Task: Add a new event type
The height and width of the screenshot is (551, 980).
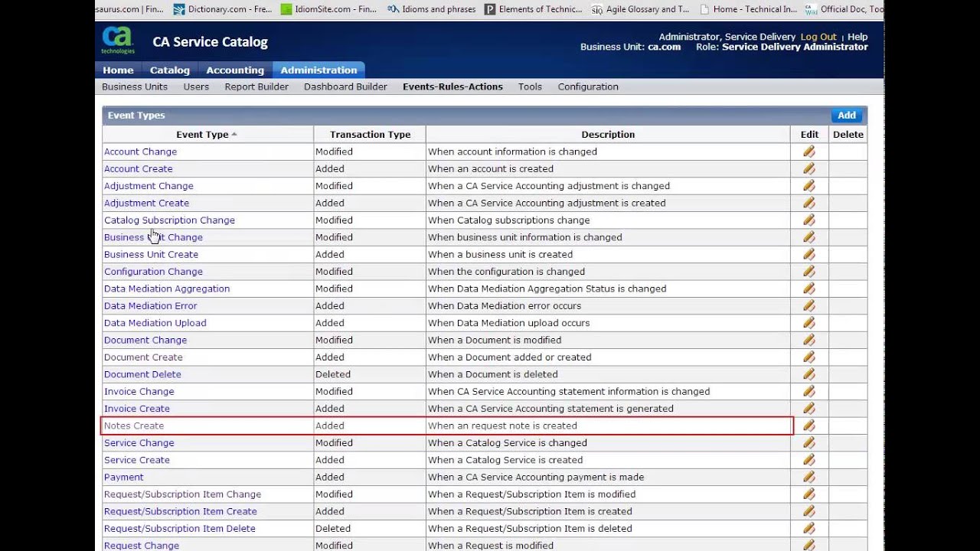Action: (x=847, y=116)
